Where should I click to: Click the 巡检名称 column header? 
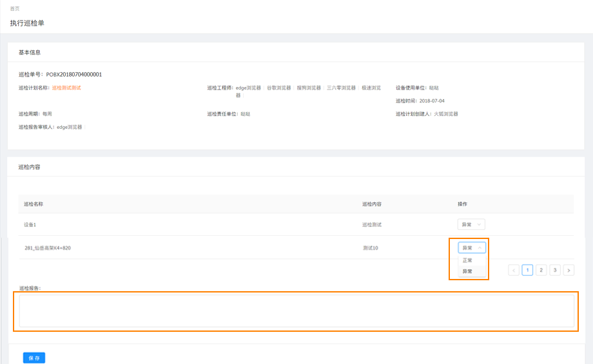(x=34, y=204)
